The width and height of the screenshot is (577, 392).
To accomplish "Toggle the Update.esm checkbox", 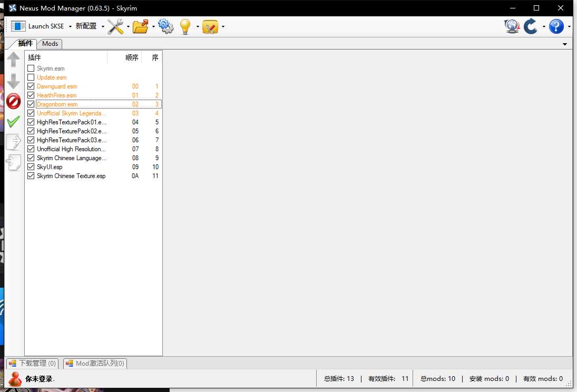I will 31,77.
